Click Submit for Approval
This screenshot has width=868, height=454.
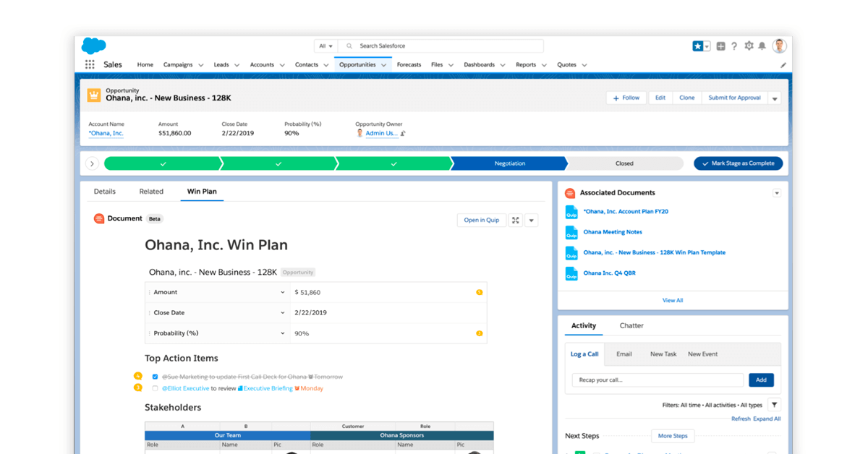pyautogui.click(x=734, y=98)
